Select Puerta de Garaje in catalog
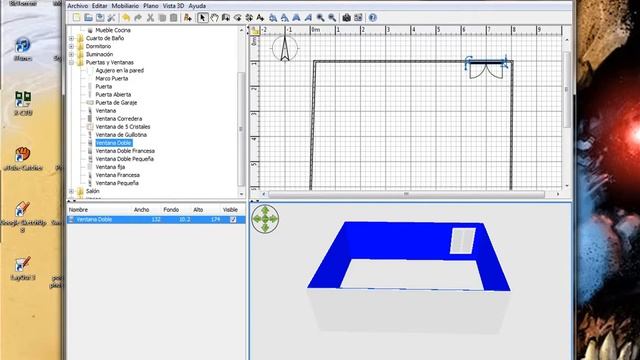 coord(116,103)
